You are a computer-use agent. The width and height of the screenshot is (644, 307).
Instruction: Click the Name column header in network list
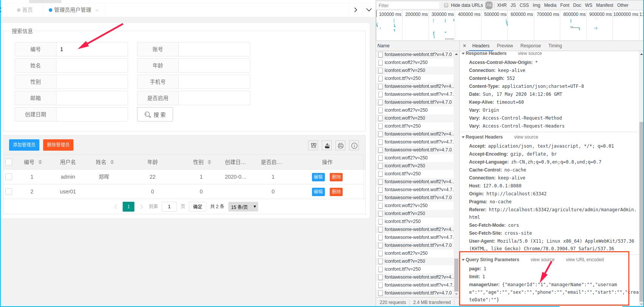[418, 46]
